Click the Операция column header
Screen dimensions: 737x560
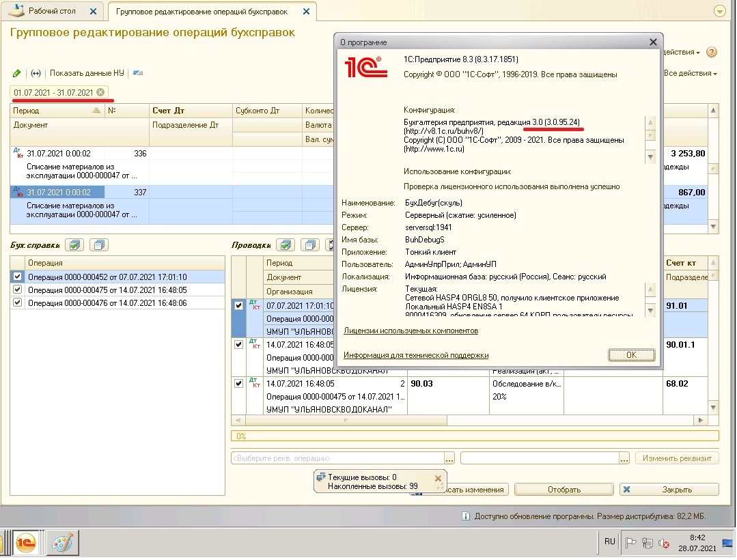[x=126, y=263]
